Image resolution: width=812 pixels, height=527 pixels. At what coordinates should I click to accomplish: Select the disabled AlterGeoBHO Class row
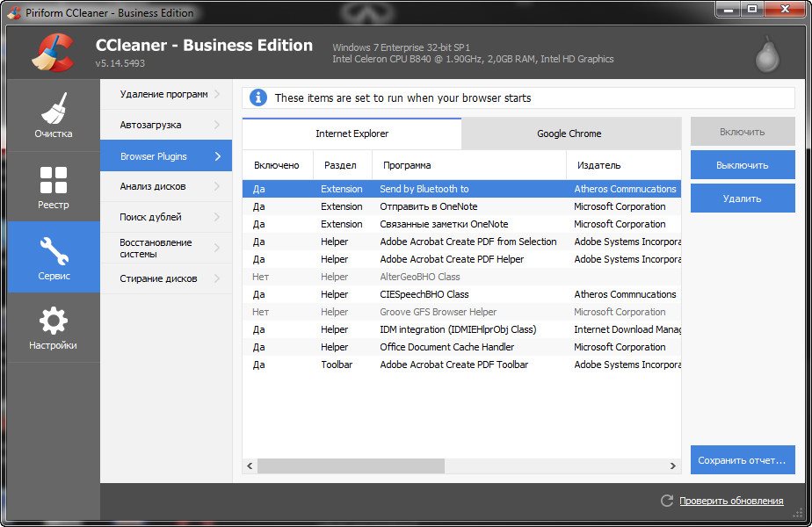point(461,277)
